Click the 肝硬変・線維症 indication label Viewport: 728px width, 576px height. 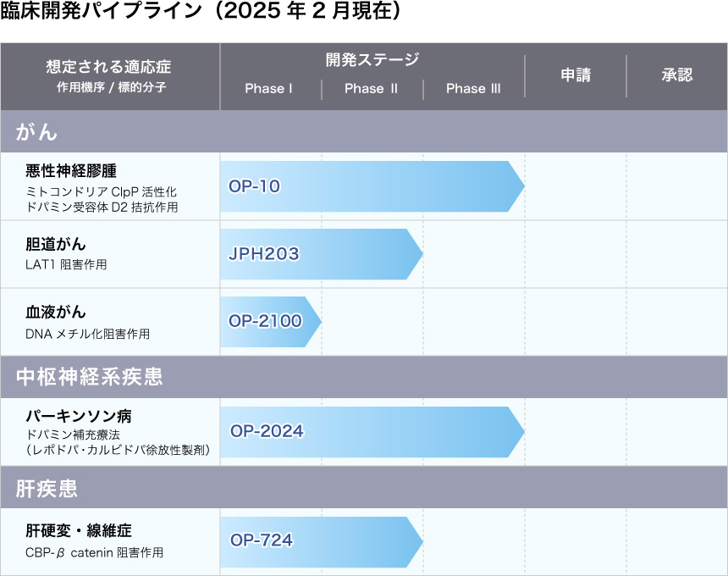78,531
